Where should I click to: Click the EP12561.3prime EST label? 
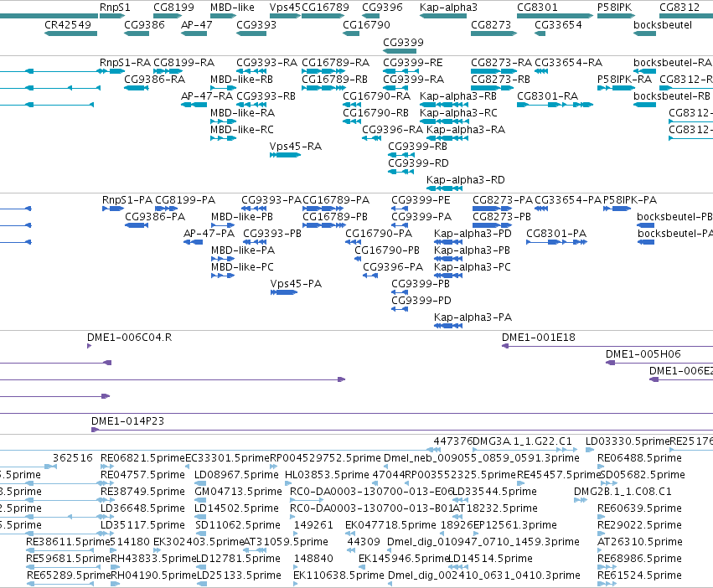coord(515,525)
